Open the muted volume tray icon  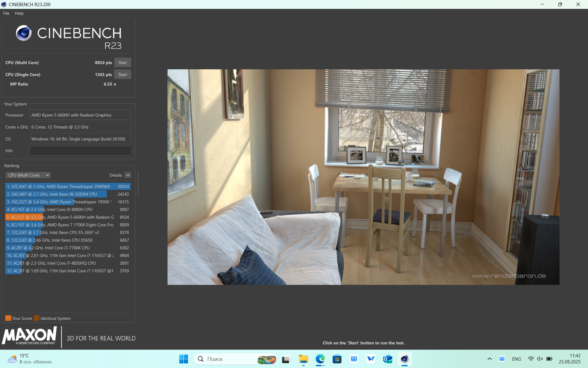point(540,359)
